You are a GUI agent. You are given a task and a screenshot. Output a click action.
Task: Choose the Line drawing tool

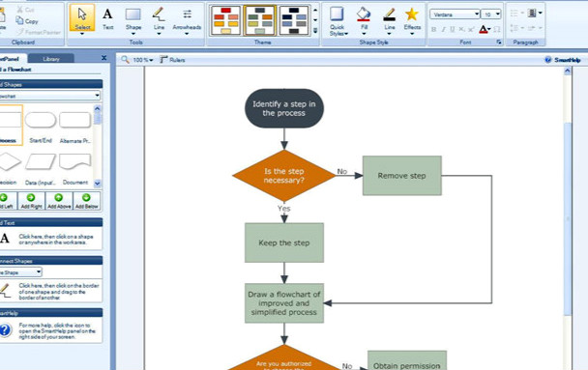[159, 20]
